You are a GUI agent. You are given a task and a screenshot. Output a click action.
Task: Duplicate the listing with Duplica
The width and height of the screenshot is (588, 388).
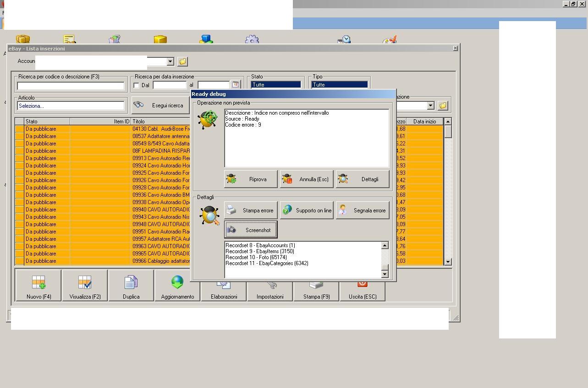(131, 285)
